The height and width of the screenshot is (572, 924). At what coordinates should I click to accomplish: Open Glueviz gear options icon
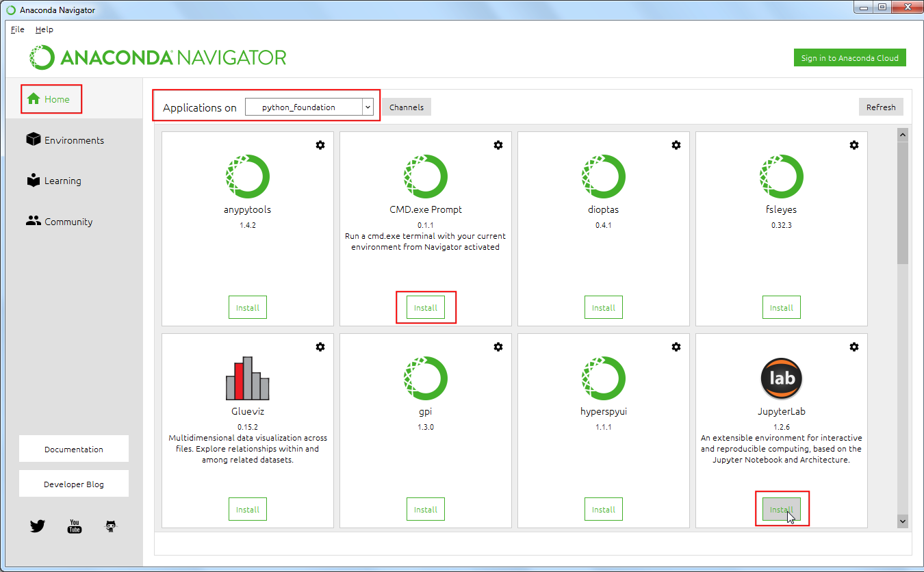(320, 347)
